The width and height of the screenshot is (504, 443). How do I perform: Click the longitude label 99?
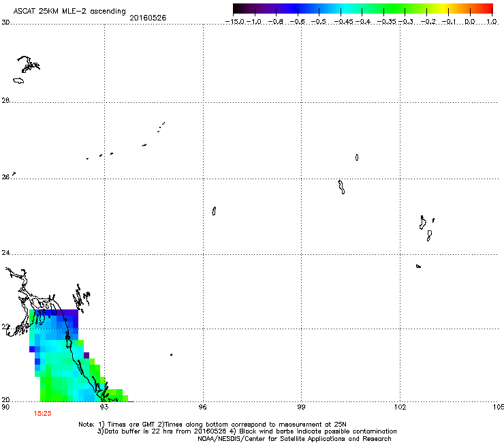click(x=301, y=407)
